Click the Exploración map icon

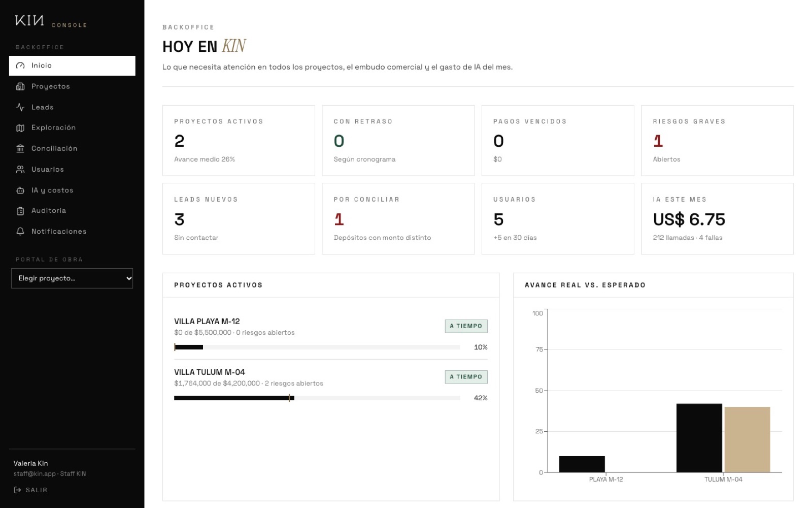tap(20, 128)
